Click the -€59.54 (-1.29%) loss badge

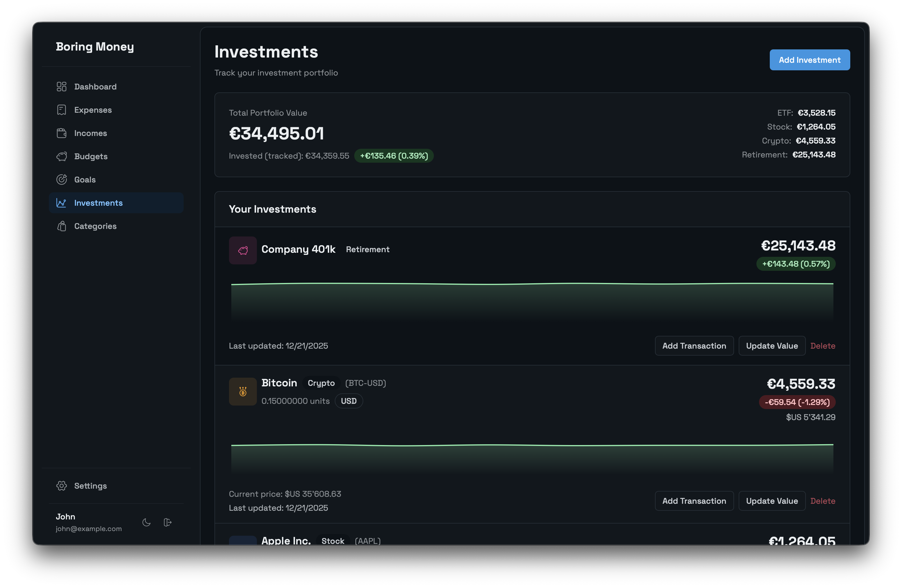pos(797,402)
